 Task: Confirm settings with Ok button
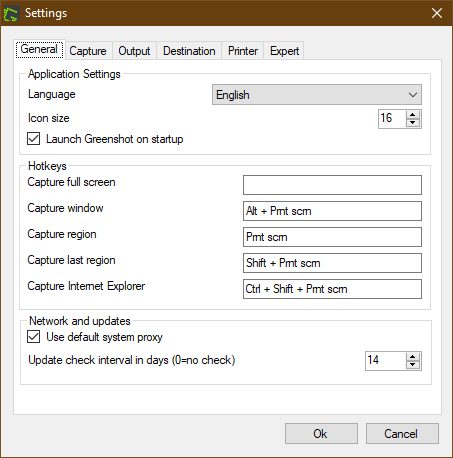pos(321,434)
